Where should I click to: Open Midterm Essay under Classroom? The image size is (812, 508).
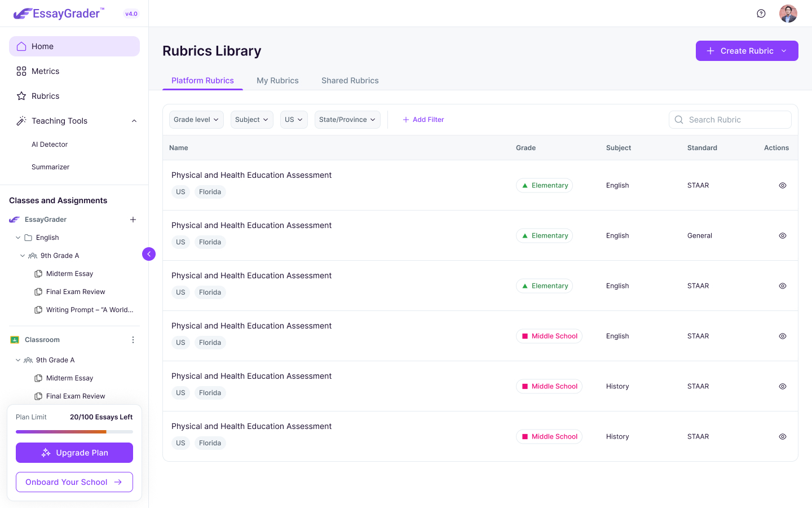69,378
